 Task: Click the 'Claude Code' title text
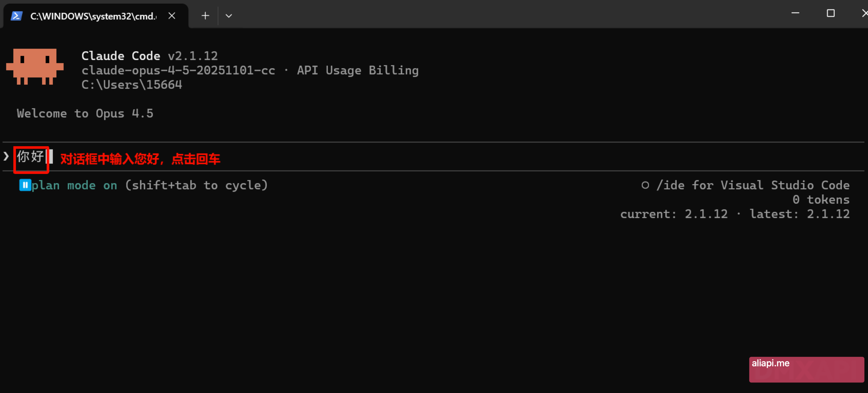pyautogui.click(x=121, y=56)
